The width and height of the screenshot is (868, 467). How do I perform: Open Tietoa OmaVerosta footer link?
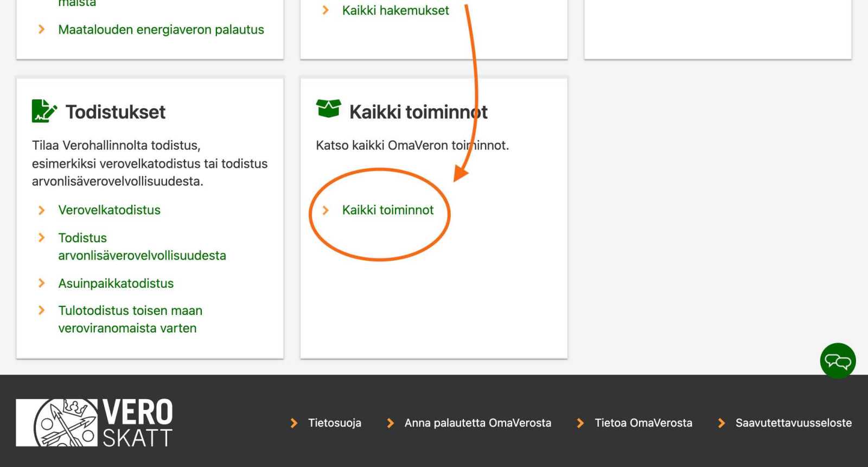tap(643, 423)
